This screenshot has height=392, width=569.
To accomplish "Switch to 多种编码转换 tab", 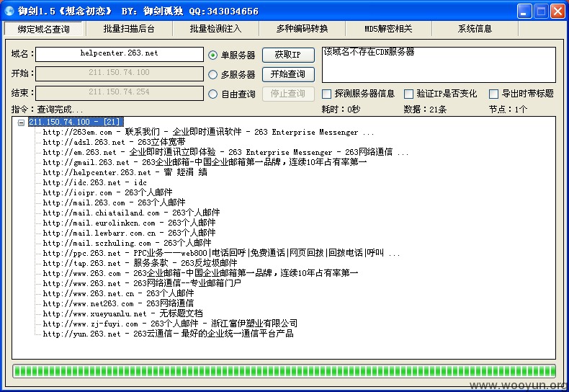I will point(302,29).
